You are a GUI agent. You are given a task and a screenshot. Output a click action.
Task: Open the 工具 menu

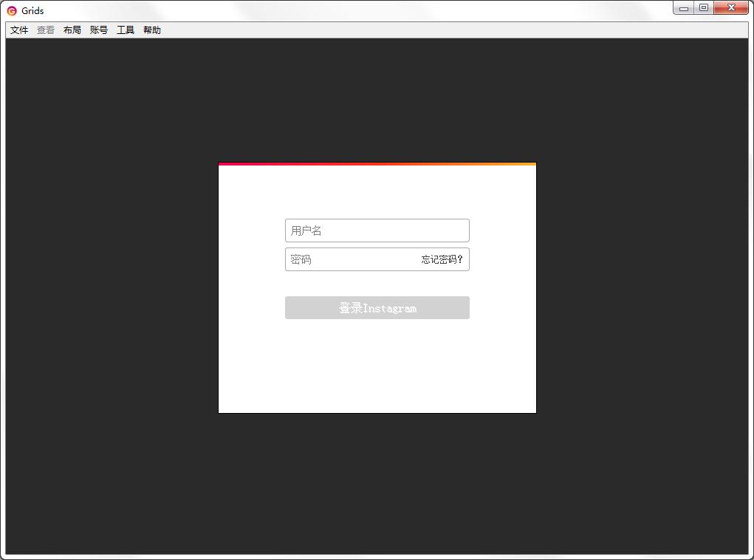click(x=126, y=30)
